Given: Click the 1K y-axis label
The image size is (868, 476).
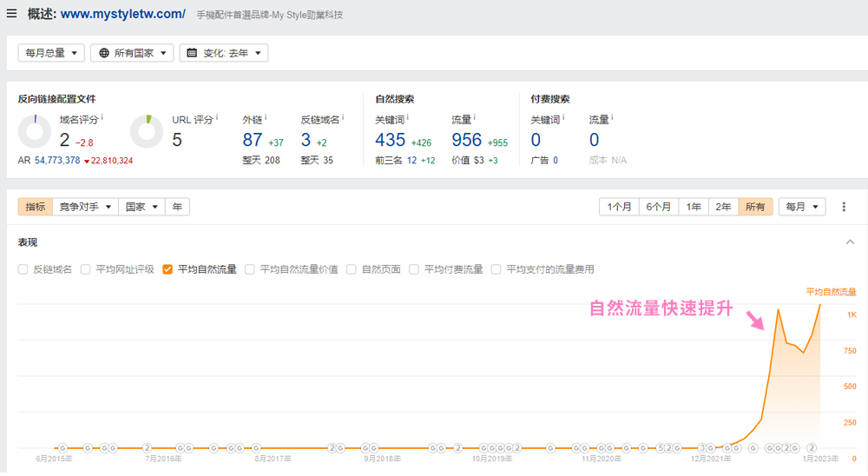Looking at the screenshot, I should coord(852,314).
